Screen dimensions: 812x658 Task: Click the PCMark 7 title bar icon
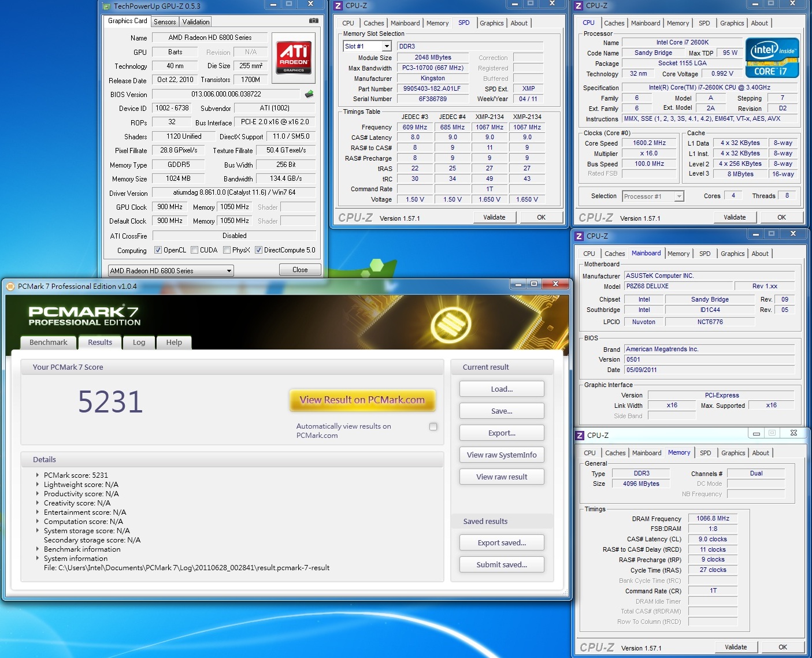pos(10,286)
